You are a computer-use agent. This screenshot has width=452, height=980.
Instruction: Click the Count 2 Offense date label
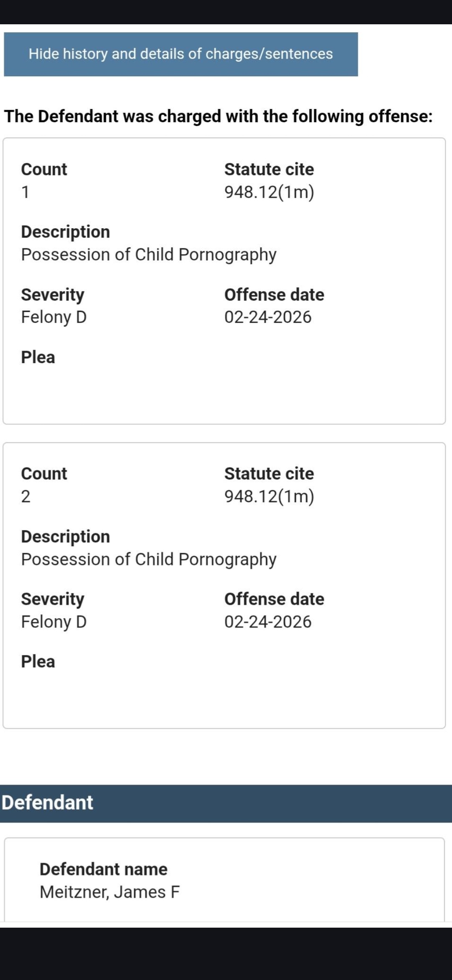(x=274, y=599)
